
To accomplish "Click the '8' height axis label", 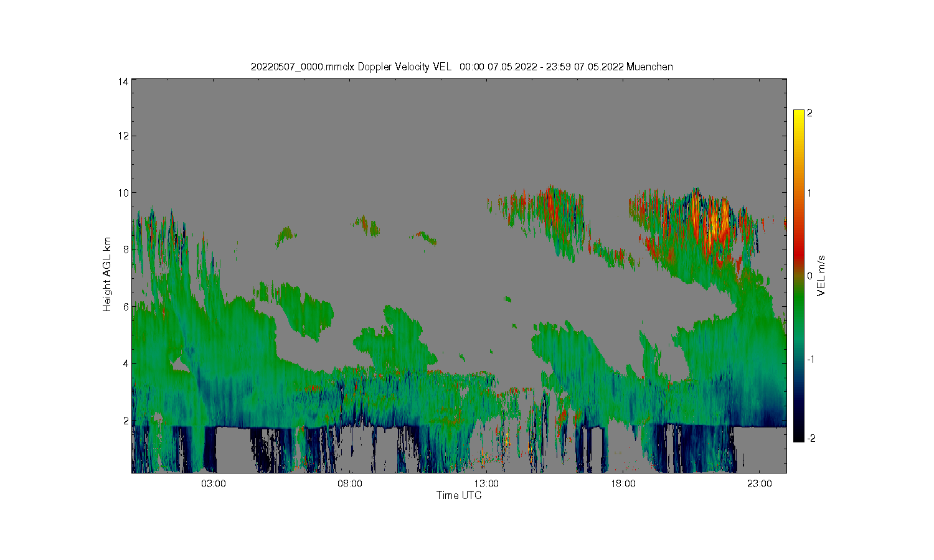I will (126, 250).
